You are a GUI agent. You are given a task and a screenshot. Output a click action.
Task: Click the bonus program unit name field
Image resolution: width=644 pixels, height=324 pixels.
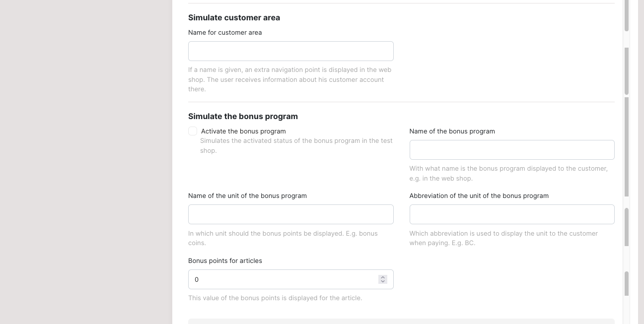click(x=290, y=214)
